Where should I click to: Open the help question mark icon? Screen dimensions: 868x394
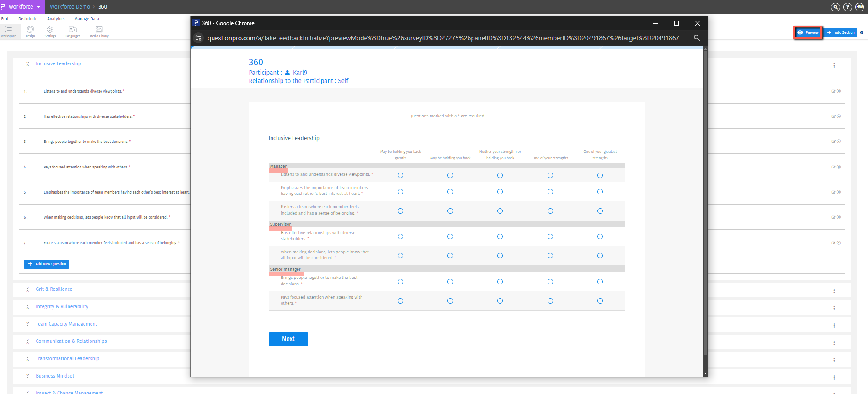[847, 7]
